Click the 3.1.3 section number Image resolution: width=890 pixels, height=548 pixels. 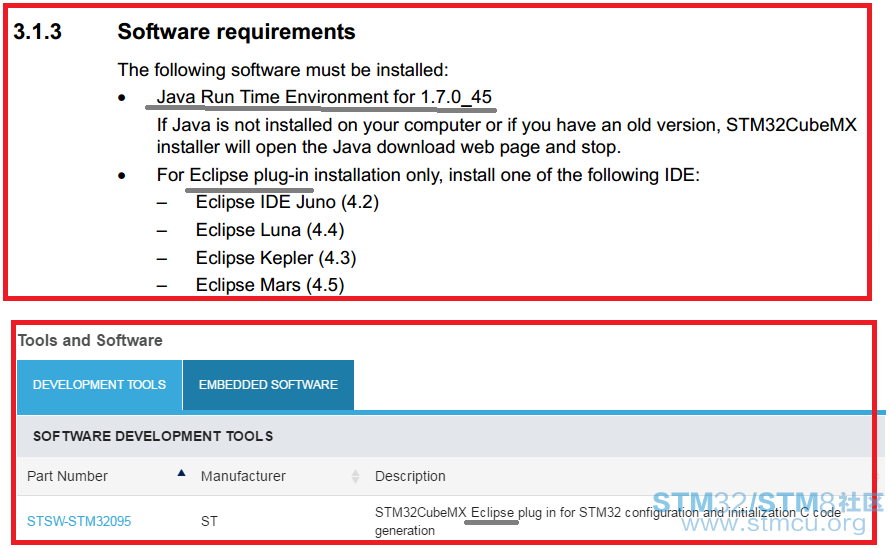pyautogui.click(x=37, y=32)
